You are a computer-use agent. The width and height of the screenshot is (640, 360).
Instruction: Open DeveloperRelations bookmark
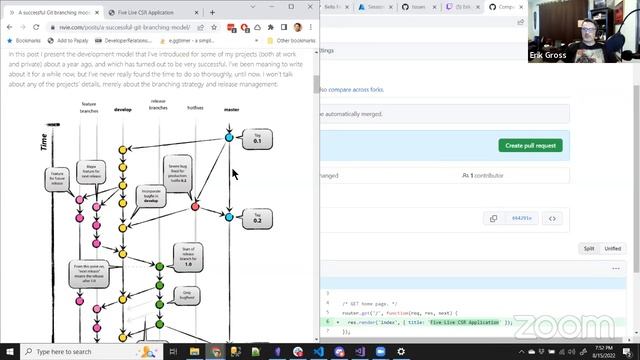[x=123, y=41]
